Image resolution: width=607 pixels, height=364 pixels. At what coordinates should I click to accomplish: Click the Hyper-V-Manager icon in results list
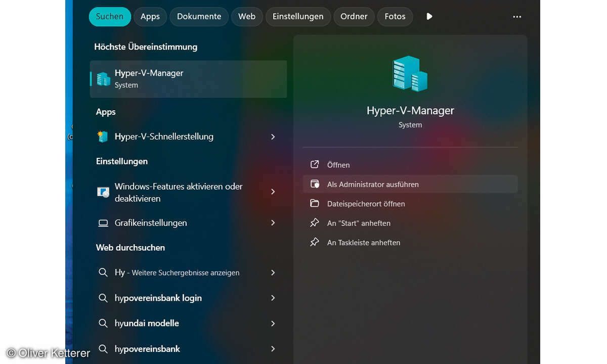coord(104,79)
